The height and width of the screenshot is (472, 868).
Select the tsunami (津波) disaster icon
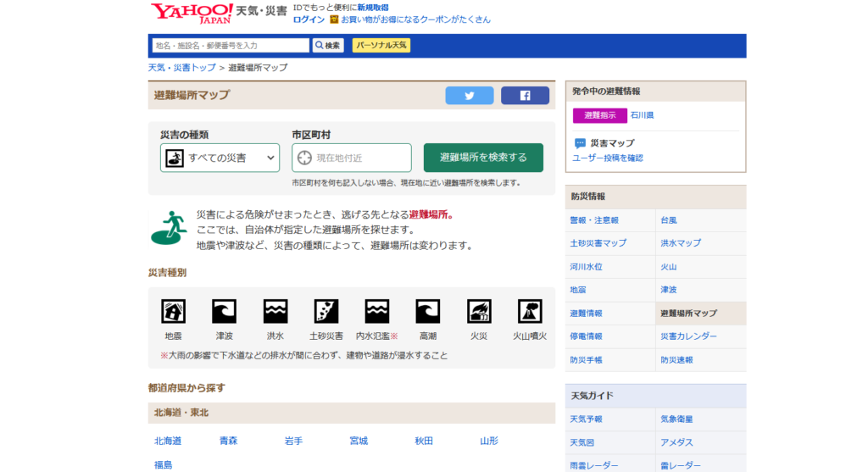[224, 311]
